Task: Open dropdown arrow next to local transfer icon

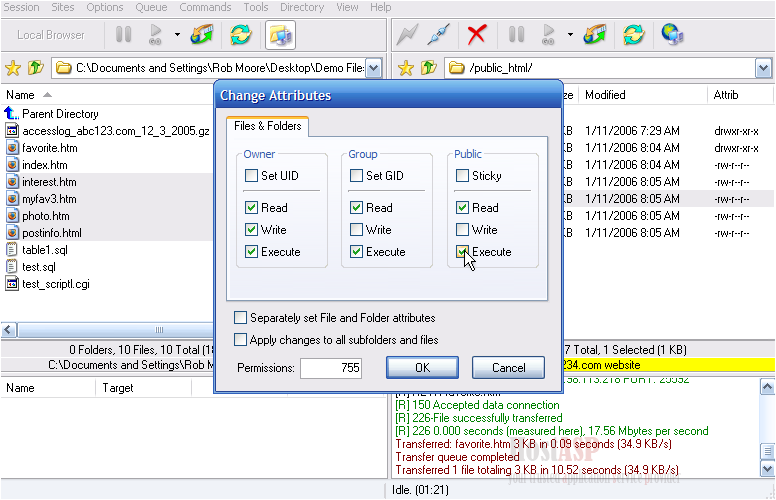Action: point(177,35)
